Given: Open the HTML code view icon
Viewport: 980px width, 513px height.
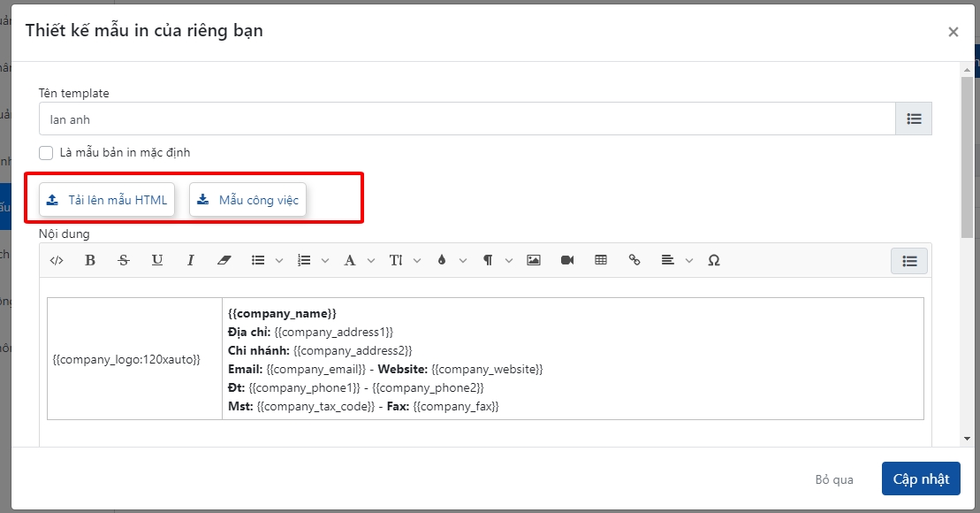Looking at the screenshot, I should pos(57,260).
